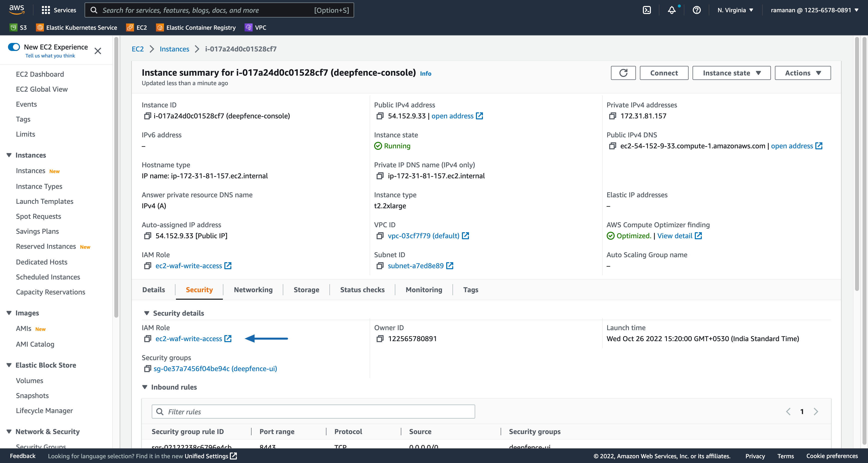Screen dimensions: 868x463
Task: Open external link icon next to subnet-a7ed8e89
Action: click(450, 266)
